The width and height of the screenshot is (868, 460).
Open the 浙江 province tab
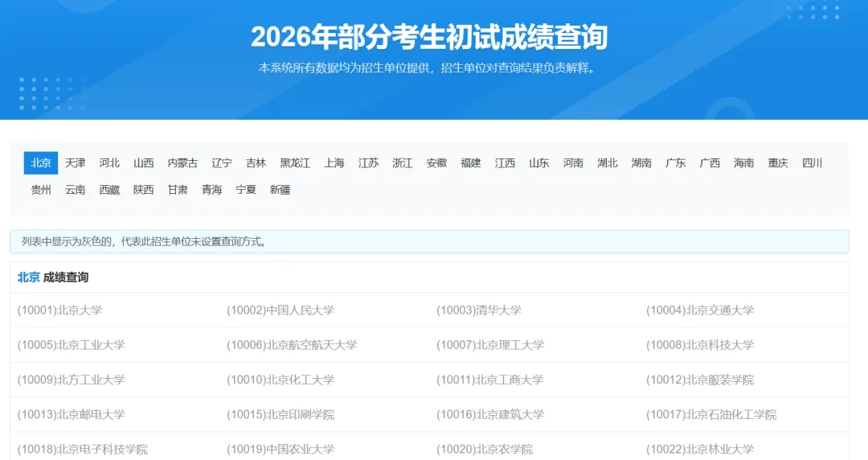403,163
